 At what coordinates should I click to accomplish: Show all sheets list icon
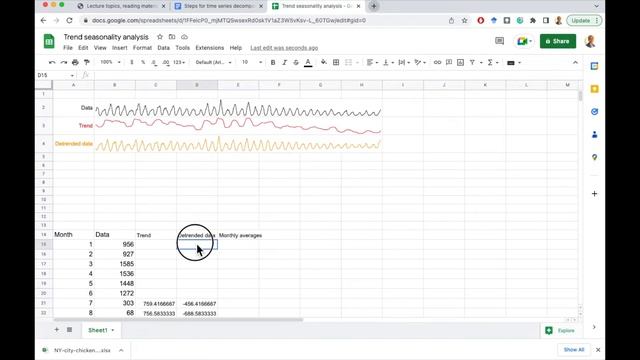pyautogui.click(x=69, y=329)
